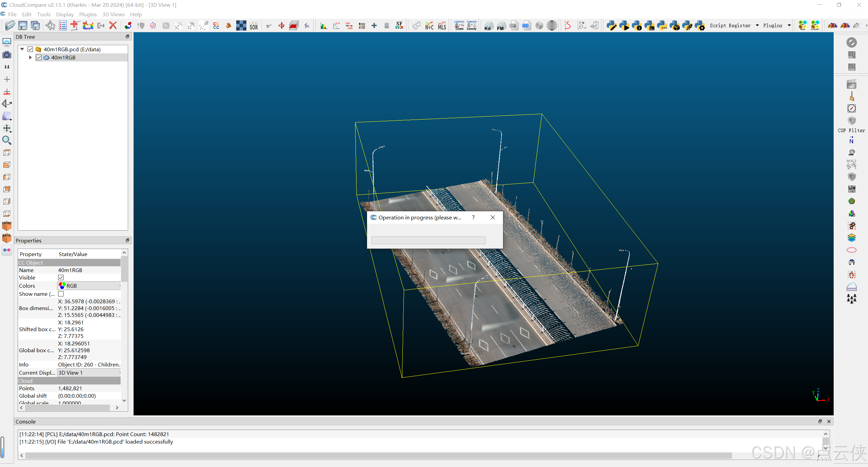Open the Plugins menu in menu bar
The image size is (868, 467).
88,14
